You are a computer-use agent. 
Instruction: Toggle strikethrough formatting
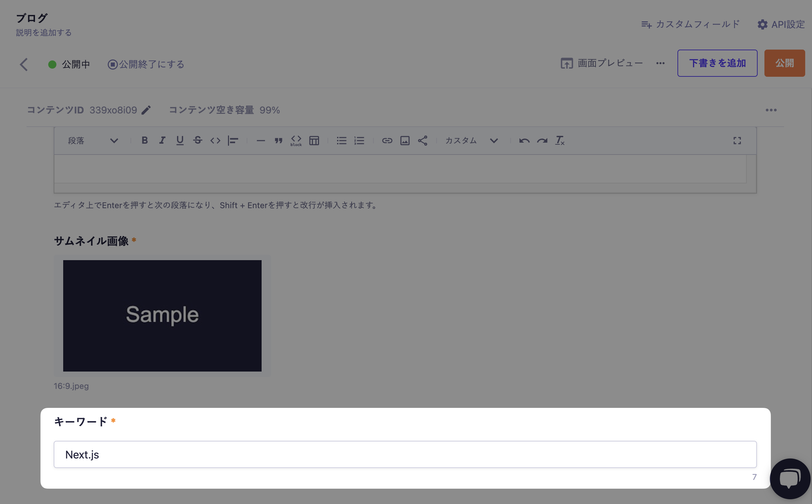coord(197,140)
